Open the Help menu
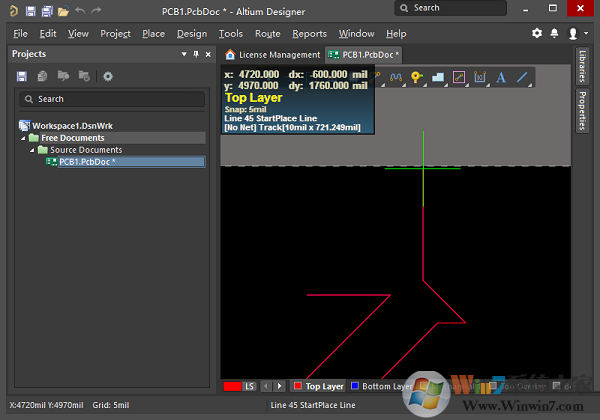 [x=396, y=34]
